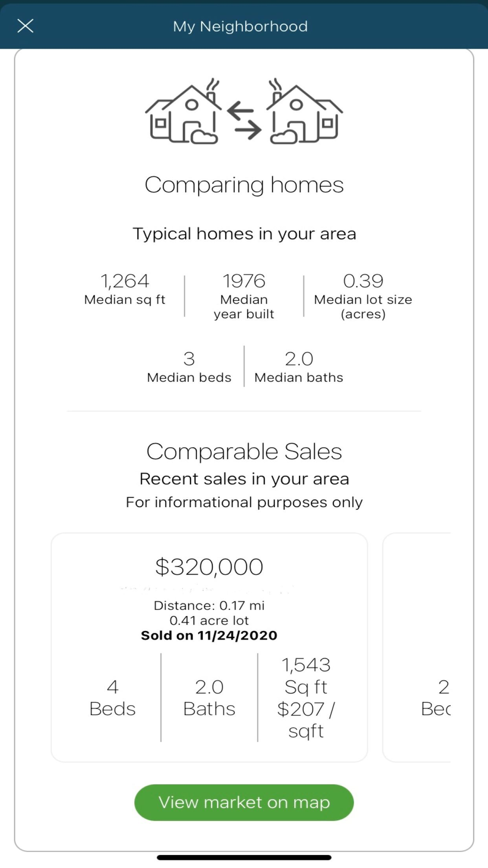Tap the 1976 Median year built stat
Viewport: 488px width, 868px height.
244,295
